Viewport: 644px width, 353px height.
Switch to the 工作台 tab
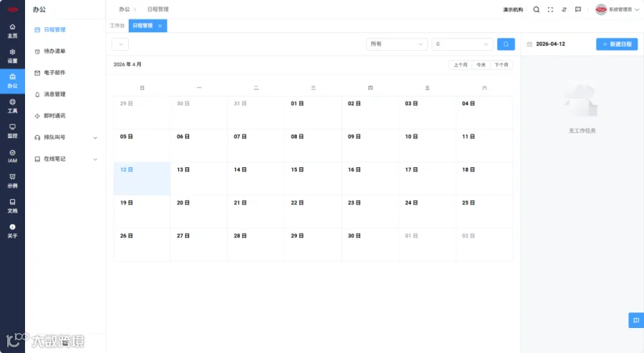[117, 26]
